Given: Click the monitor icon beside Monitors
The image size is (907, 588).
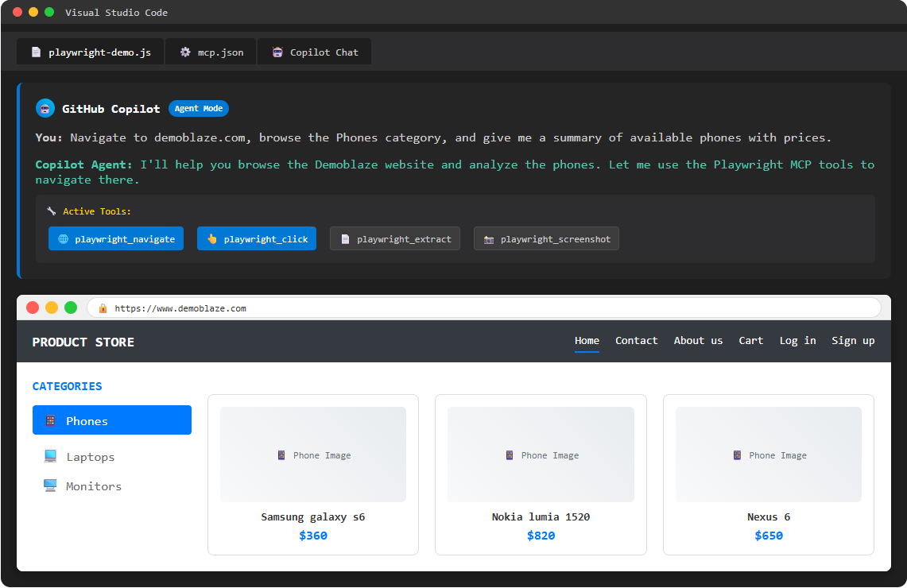Looking at the screenshot, I should point(50,485).
